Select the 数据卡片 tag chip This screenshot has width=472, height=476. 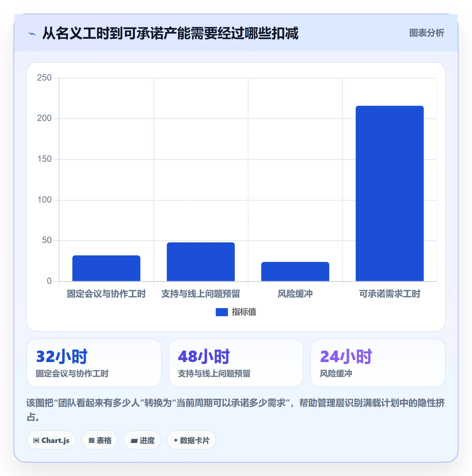(191, 440)
